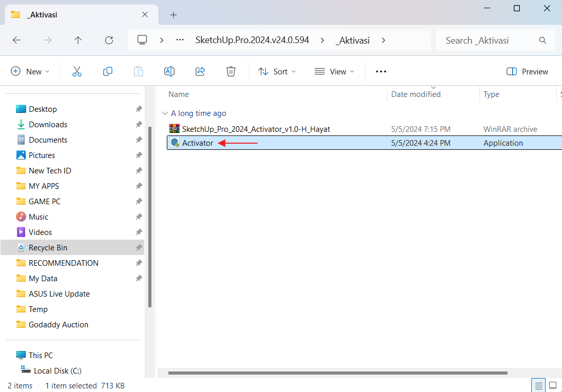Click the Share icon in toolbar
Image resolution: width=562 pixels, height=392 pixels.
[x=201, y=71]
